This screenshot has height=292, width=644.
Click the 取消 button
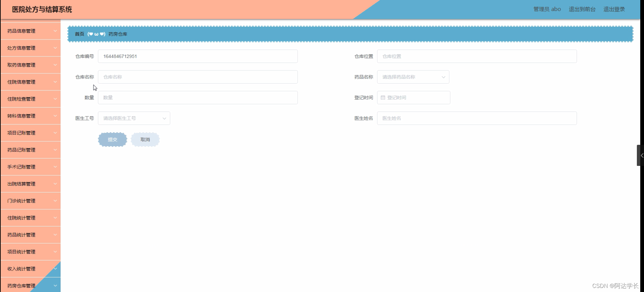click(x=145, y=139)
